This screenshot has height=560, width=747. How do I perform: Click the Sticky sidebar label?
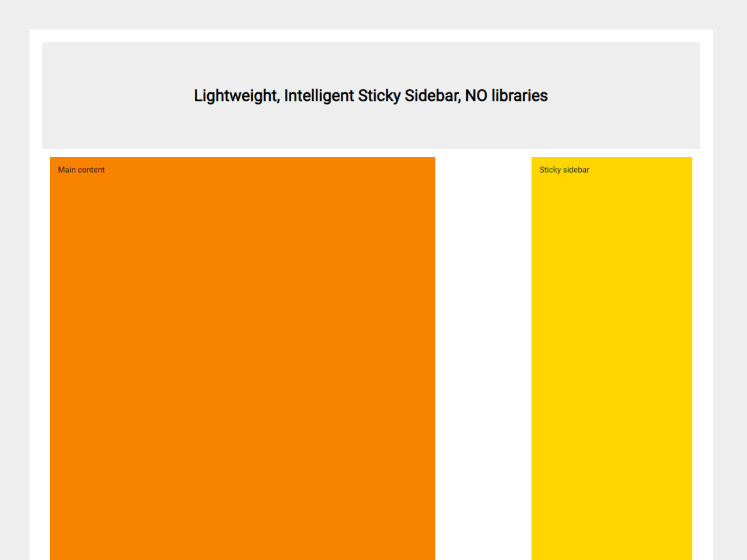point(564,170)
